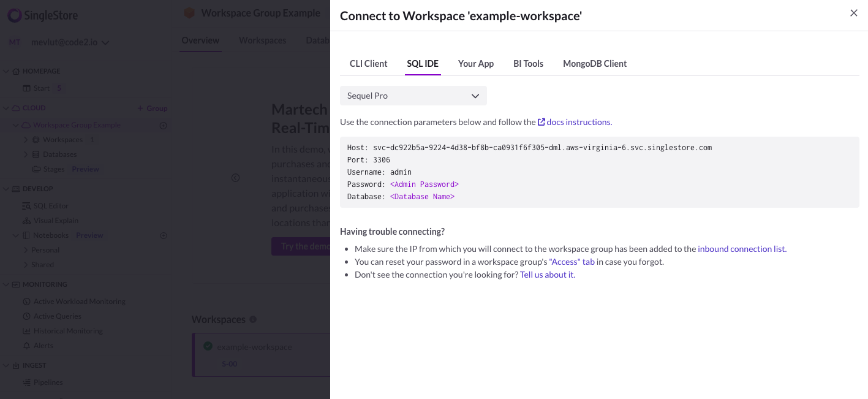Collapse the INGEST sidebar section
Image resolution: width=868 pixels, height=399 pixels.
pos(6,365)
